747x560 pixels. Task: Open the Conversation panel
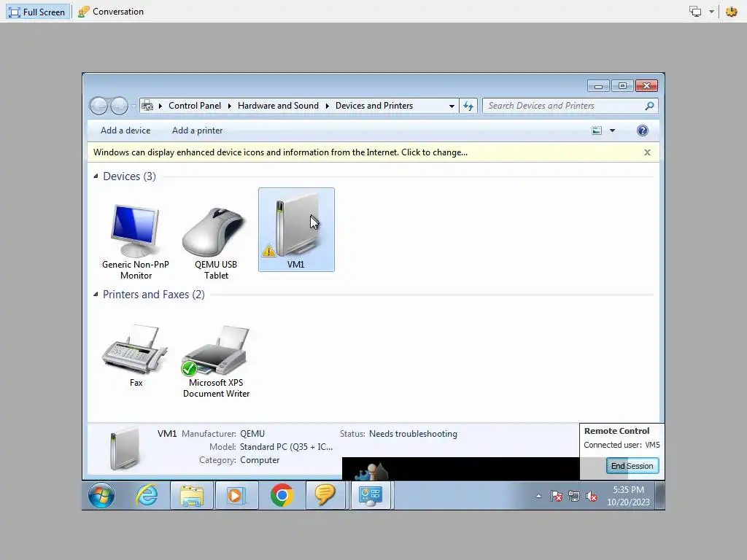[111, 12]
